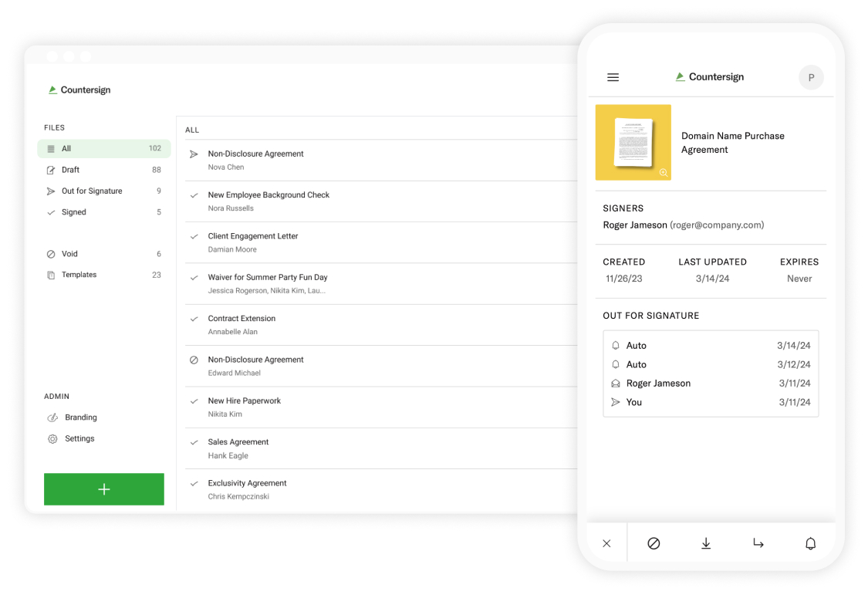Screen dimensions: 868x595
Task: Click the void icon in the bottom toolbar
Action: (654, 543)
